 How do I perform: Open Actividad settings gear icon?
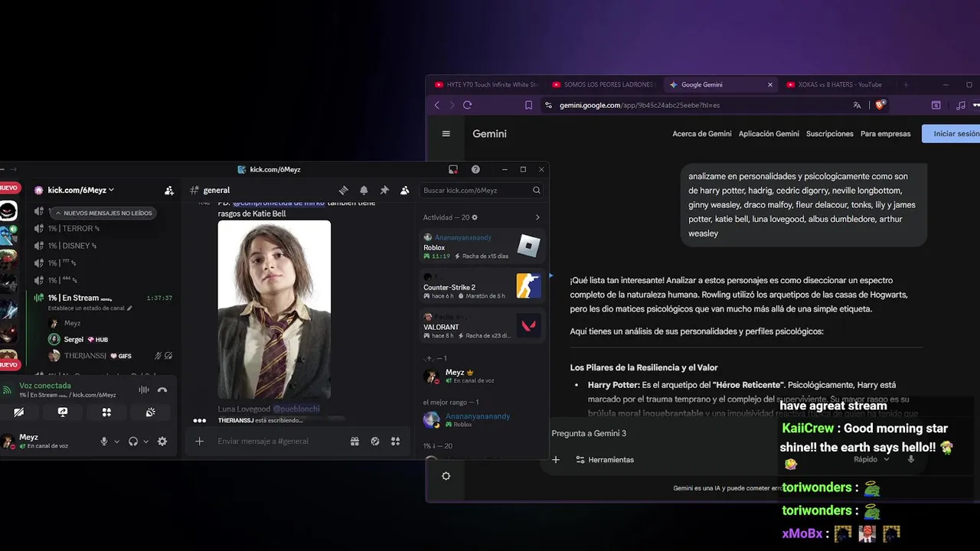tap(475, 217)
